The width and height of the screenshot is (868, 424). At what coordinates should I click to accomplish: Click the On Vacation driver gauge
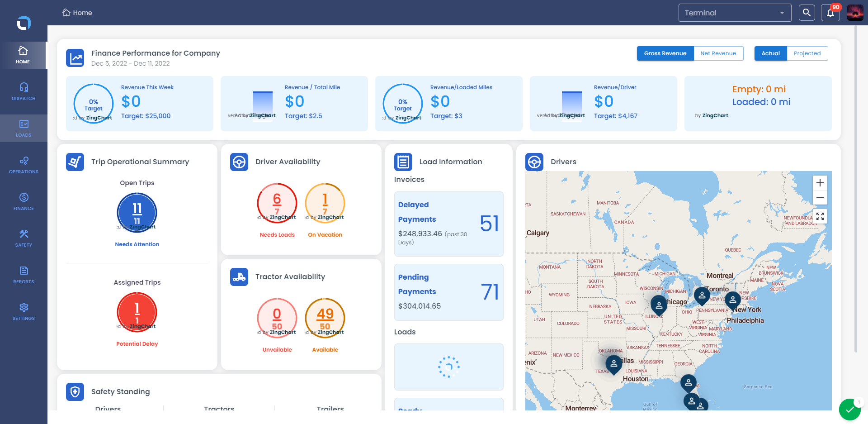tap(325, 203)
